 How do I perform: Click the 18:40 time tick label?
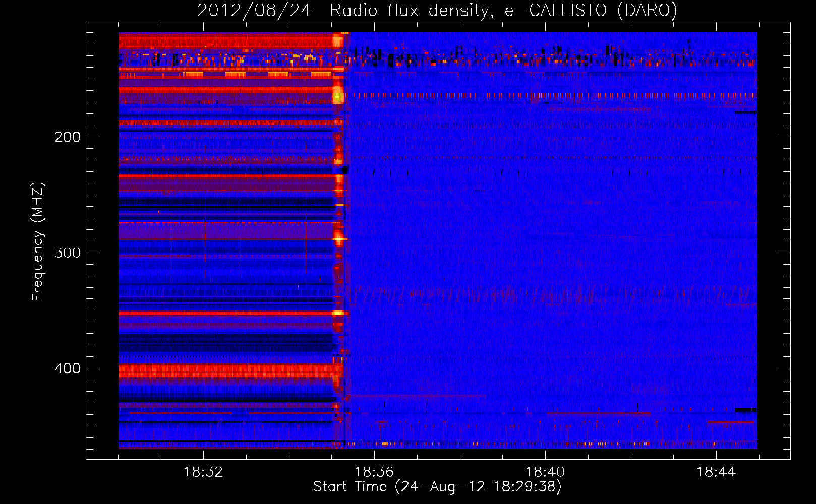click(x=545, y=472)
